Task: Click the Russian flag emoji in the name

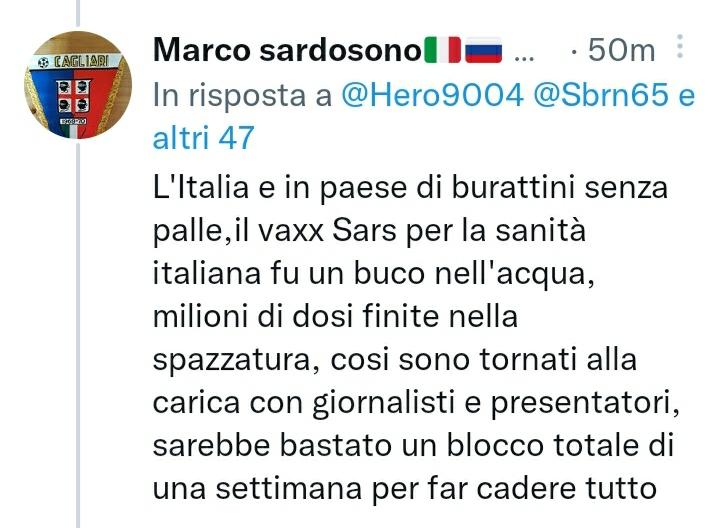Action: coord(484,50)
